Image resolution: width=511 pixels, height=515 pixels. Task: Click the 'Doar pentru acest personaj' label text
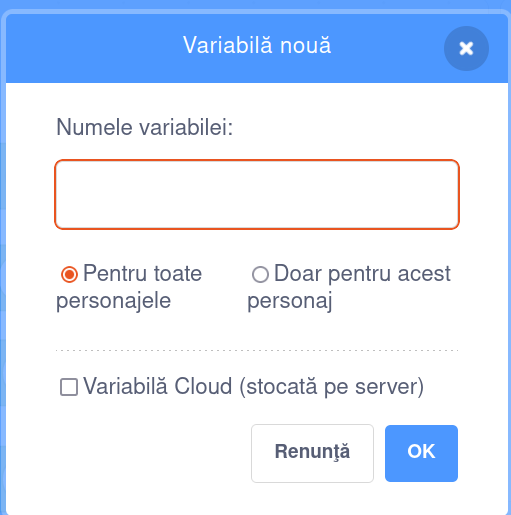click(349, 287)
